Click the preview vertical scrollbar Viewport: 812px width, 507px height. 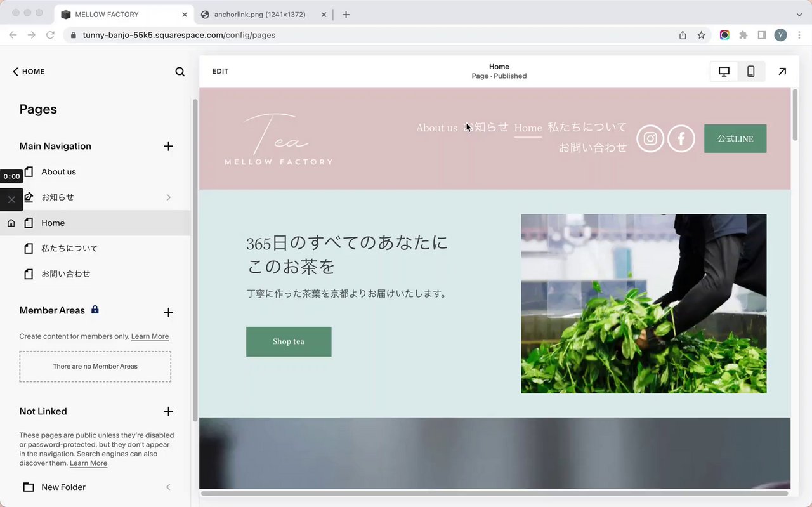[x=795, y=115]
